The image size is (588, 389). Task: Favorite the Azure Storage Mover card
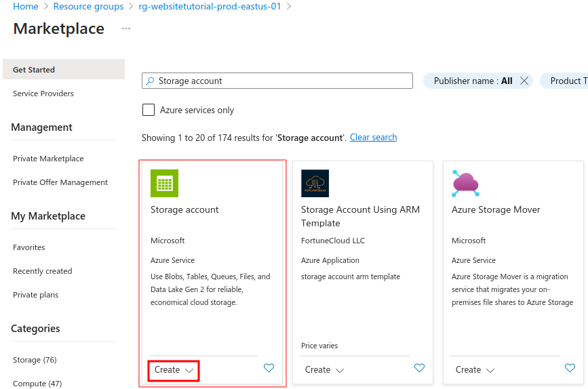pyautogui.click(x=570, y=368)
